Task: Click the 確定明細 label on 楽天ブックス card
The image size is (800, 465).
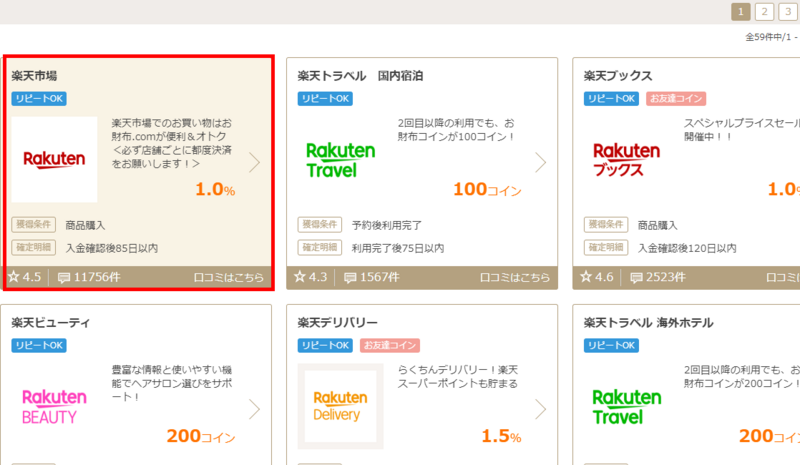Action: (606, 248)
